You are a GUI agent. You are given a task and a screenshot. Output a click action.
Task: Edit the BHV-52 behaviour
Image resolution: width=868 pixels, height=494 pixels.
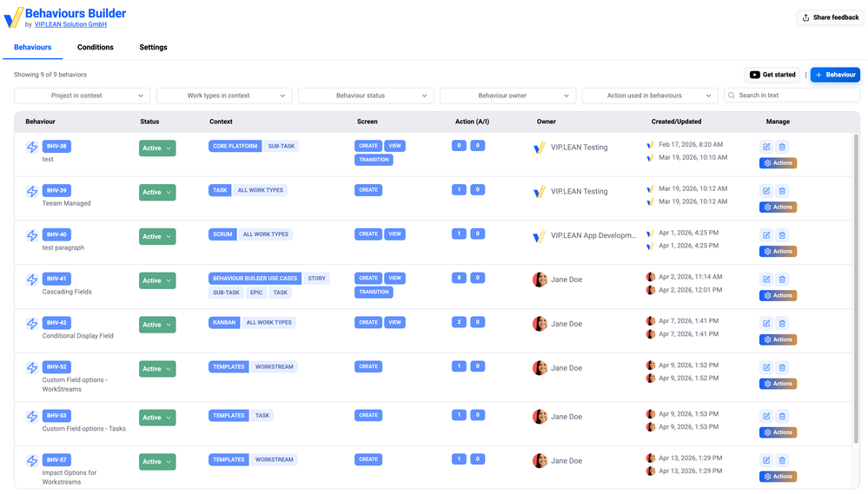766,367
